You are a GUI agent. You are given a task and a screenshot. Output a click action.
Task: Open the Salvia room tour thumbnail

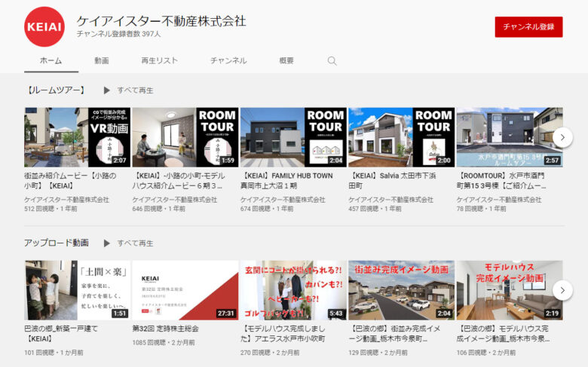tap(401, 137)
